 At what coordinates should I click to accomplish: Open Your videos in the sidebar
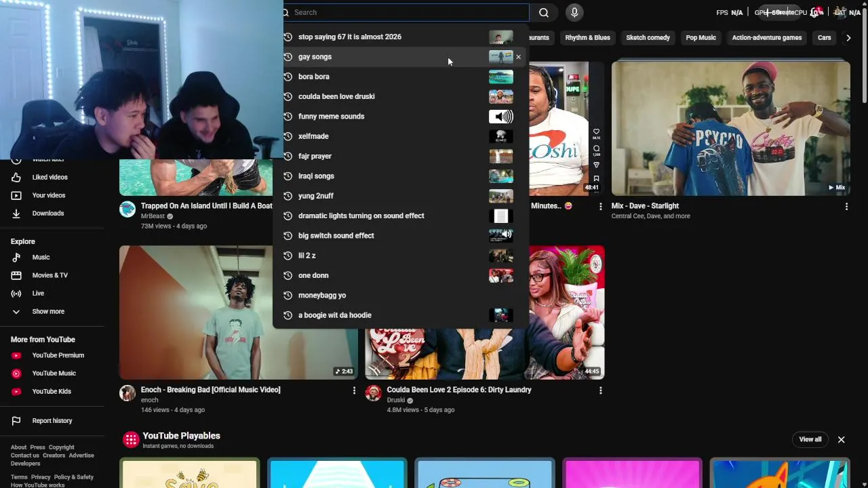pyautogui.click(x=52, y=195)
